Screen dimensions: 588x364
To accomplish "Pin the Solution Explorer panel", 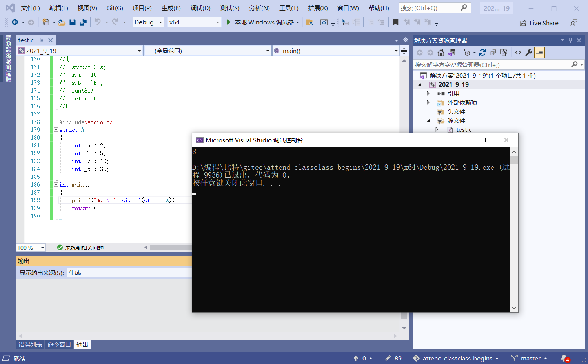I will [570, 40].
